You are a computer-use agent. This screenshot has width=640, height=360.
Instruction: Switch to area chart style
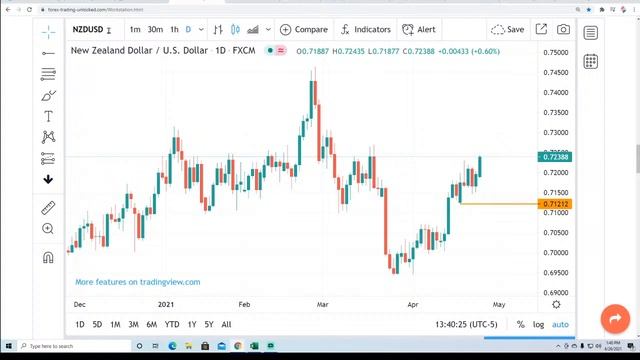coord(253,29)
